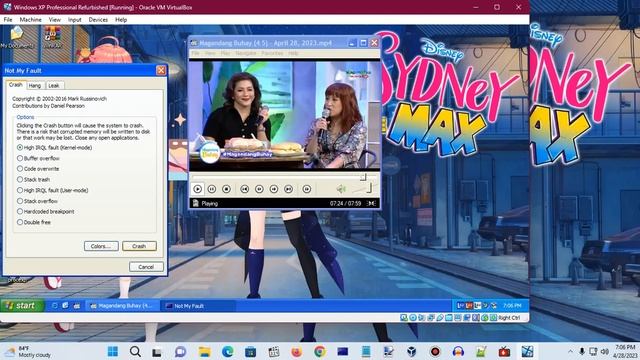Open File Explorer from the taskbar
The height and width of the screenshot is (360, 640).
204,351
